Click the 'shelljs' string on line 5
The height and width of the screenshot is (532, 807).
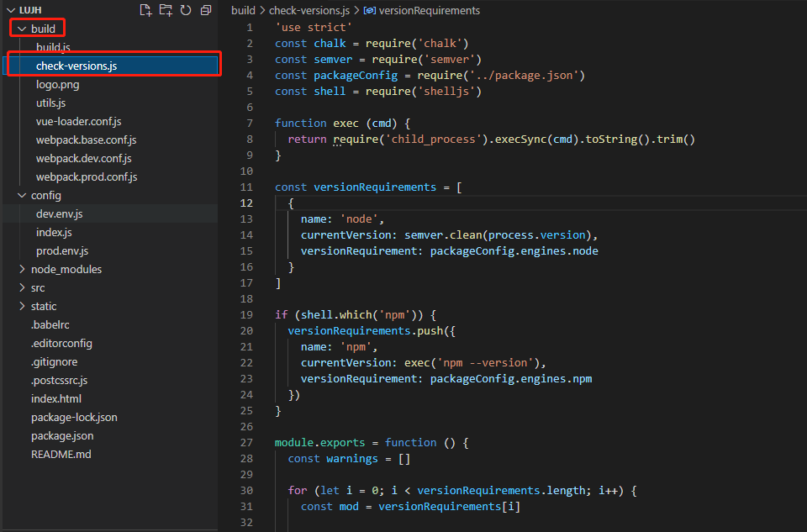(446, 91)
